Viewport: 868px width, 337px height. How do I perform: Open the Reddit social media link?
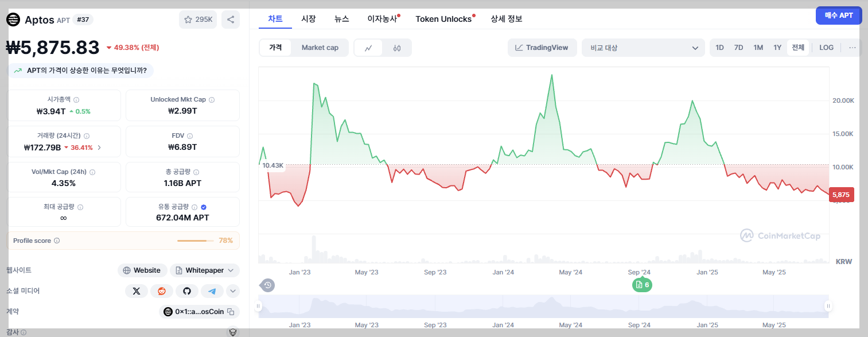click(162, 291)
